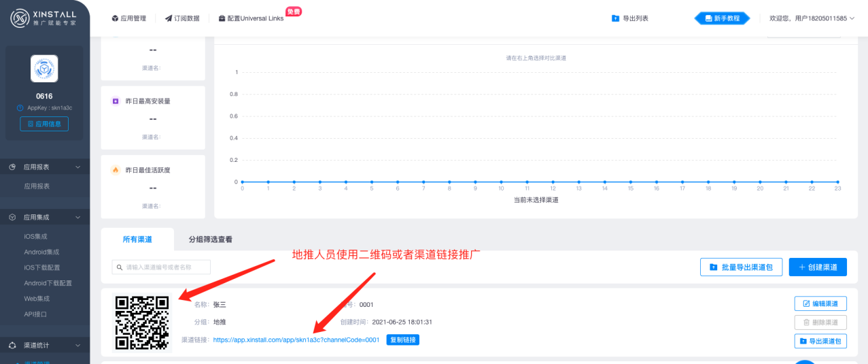Switch to the 所有渠道 tab
Viewport: 868px width, 364px height.
click(137, 239)
